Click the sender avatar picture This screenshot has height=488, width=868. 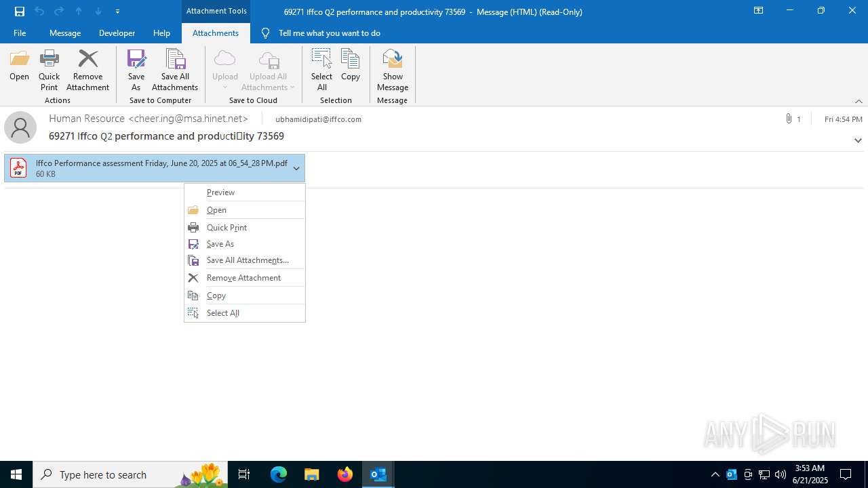[20, 127]
